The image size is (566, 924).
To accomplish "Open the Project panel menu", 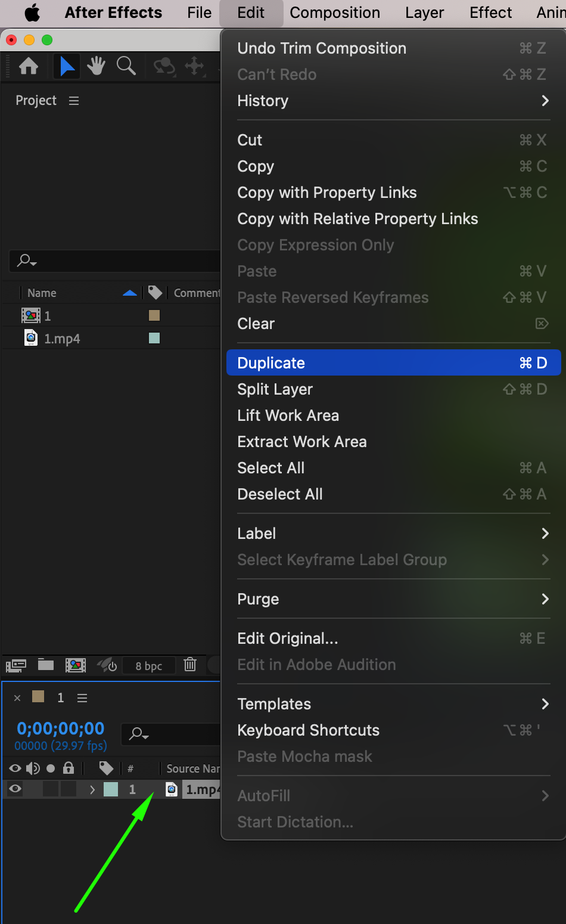I will pos(74,101).
